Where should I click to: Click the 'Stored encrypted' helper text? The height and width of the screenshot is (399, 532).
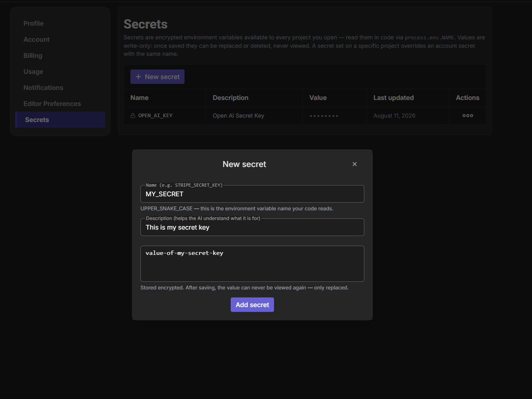[x=244, y=287]
